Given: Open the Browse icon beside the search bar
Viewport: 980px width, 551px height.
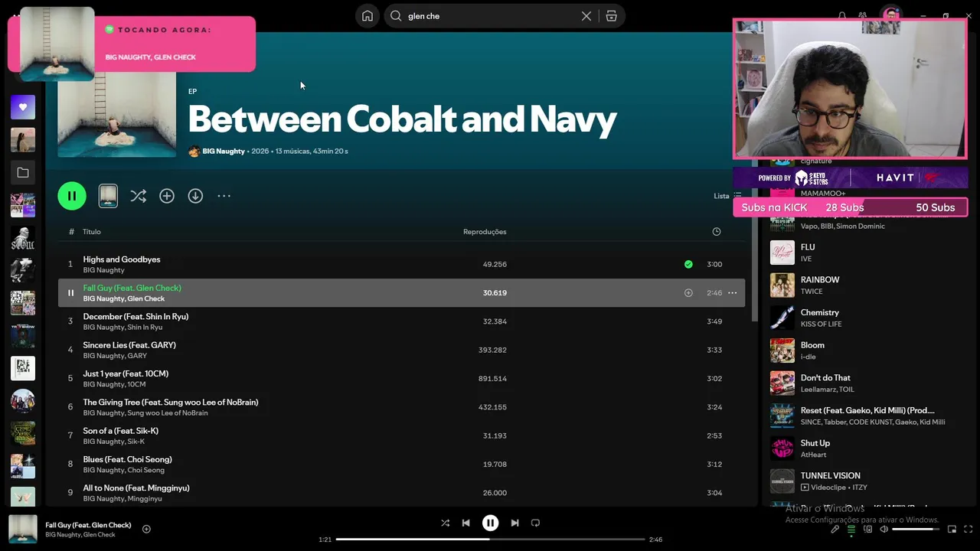Looking at the screenshot, I should tap(611, 16).
